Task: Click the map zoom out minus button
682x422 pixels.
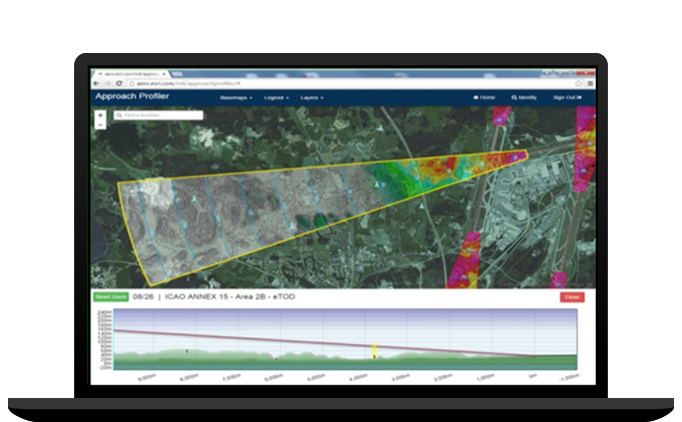Action: click(x=100, y=125)
